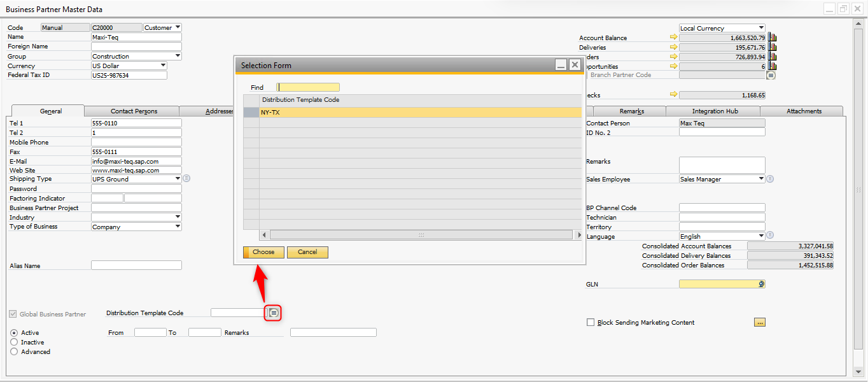Click the Sales Employee details icon
868x382 pixels.
click(770, 179)
